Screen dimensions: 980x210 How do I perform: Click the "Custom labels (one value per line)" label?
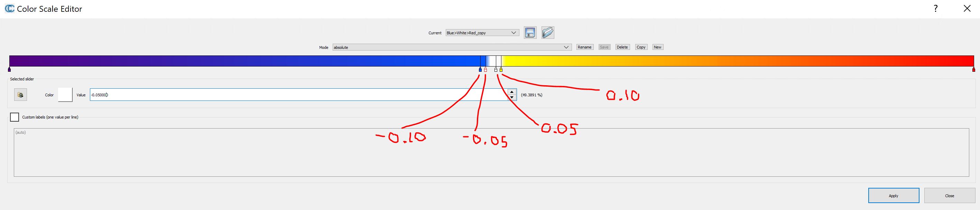pos(50,117)
